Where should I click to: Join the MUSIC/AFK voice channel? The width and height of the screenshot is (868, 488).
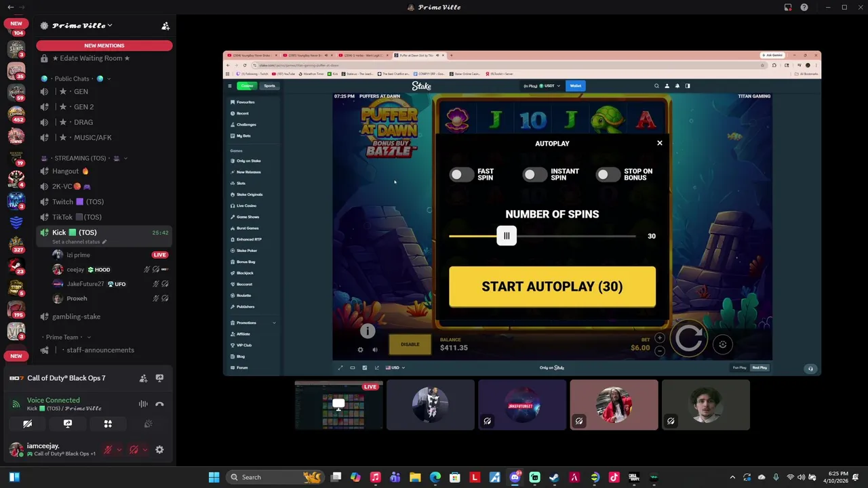[104, 138]
